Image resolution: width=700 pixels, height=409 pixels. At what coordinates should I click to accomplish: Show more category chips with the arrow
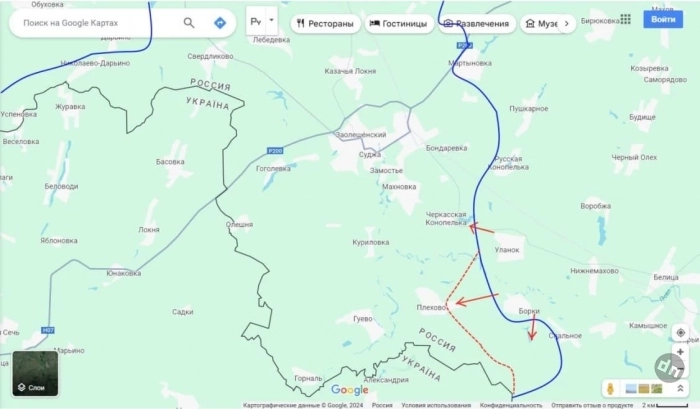(567, 24)
